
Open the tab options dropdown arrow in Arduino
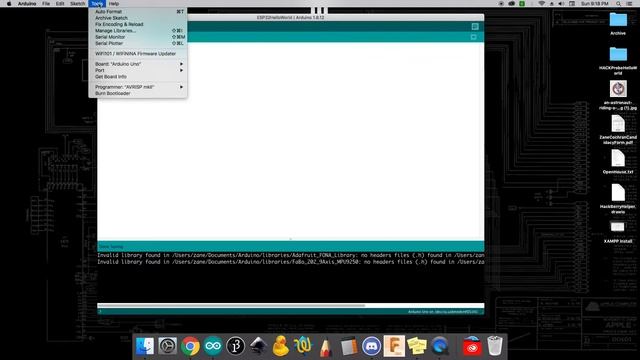click(473, 37)
